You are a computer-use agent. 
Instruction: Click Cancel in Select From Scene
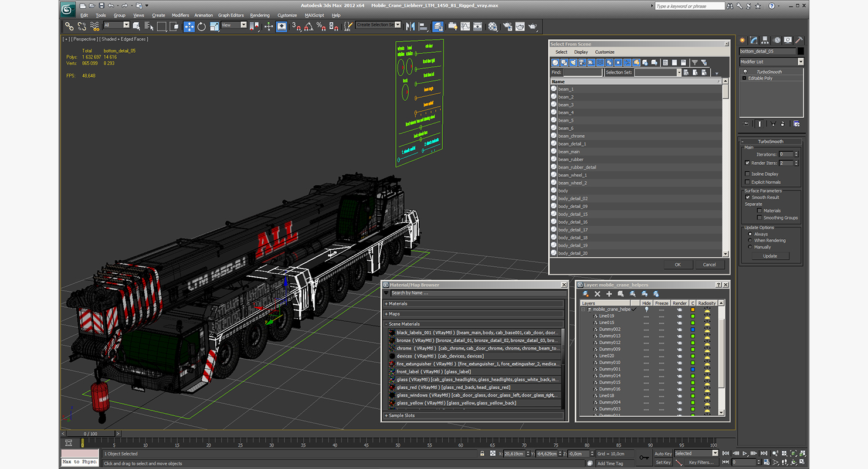pyautogui.click(x=709, y=264)
